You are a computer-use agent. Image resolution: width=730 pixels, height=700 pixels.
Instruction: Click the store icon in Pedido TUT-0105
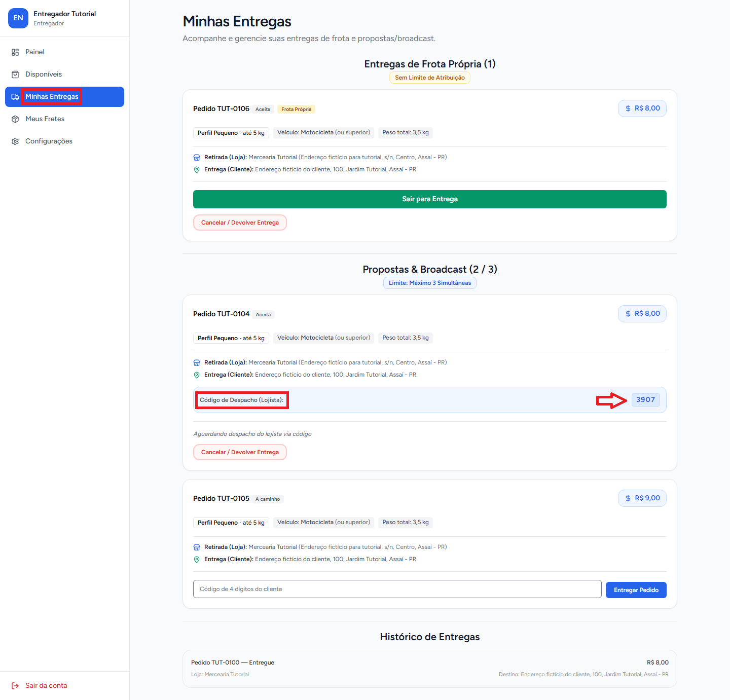pyautogui.click(x=197, y=547)
